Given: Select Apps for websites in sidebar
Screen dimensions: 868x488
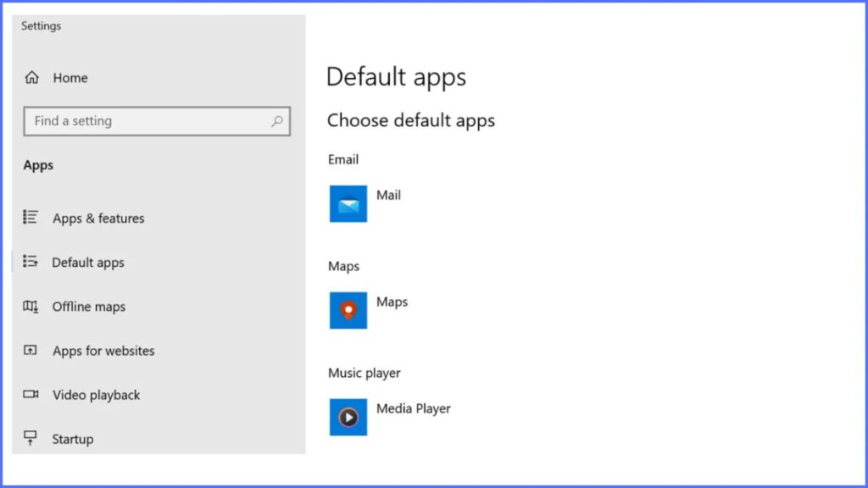Looking at the screenshot, I should tap(103, 351).
